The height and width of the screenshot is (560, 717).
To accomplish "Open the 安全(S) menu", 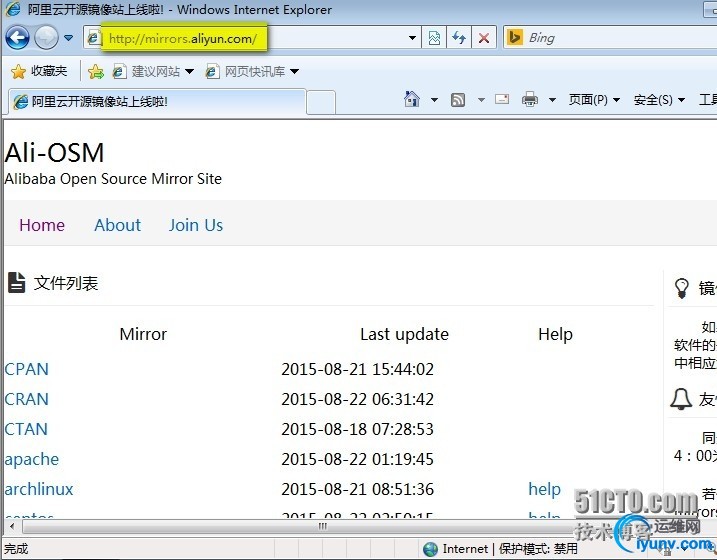I will click(659, 100).
